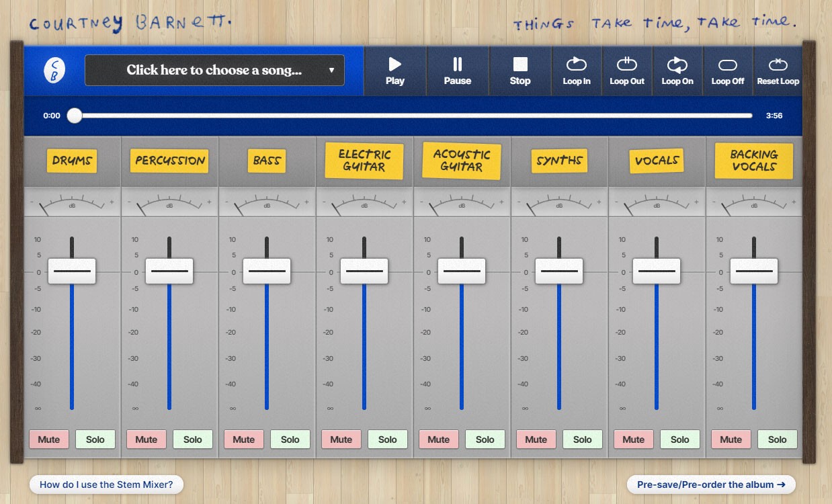Screen dimensions: 832x504
Task: Click the Percussion volume fader knob
Action: point(169,271)
